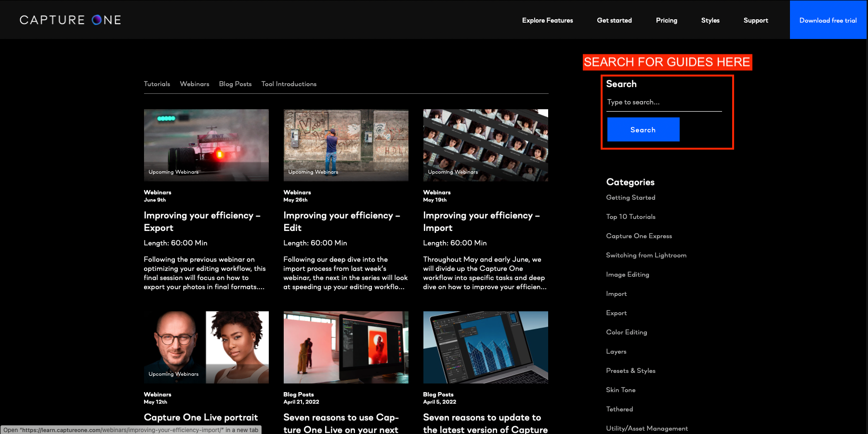Open Image Editing category
The image size is (868, 434).
(627, 274)
